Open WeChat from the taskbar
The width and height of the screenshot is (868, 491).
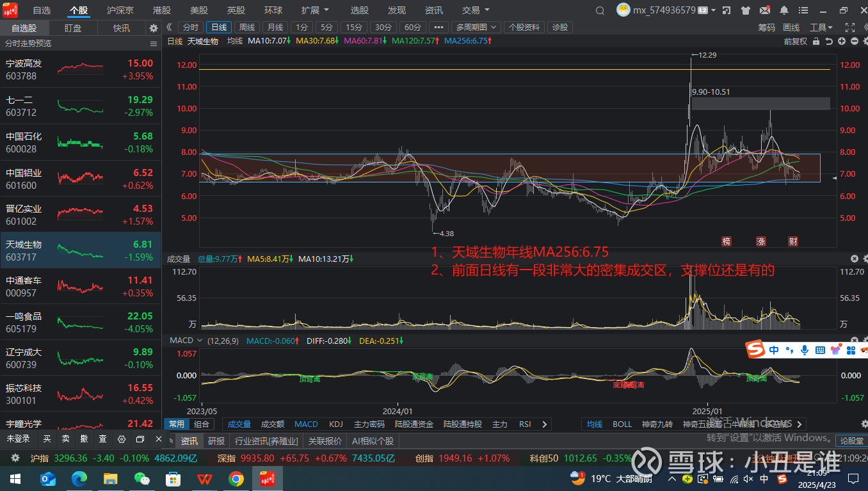tap(141, 478)
